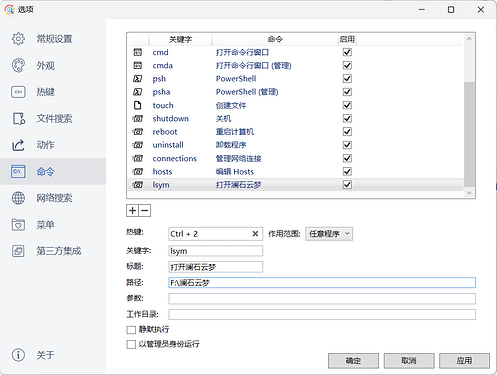Click the 关键字 input containing lsym
497x375 pixels.
[x=216, y=251]
